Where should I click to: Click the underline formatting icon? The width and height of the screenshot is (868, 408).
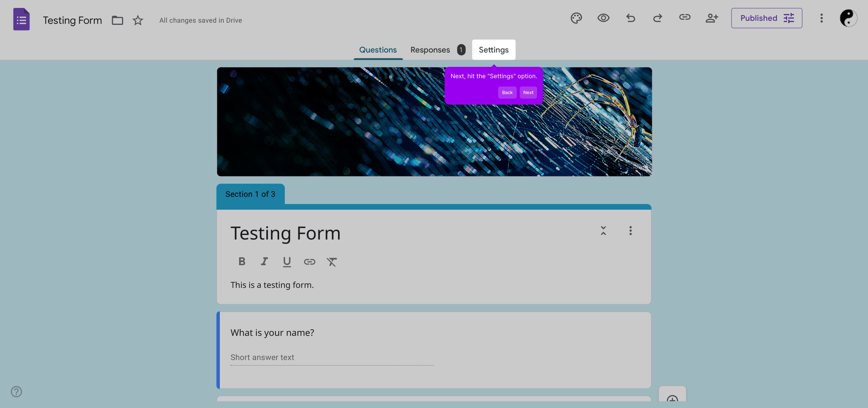(x=287, y=261)
